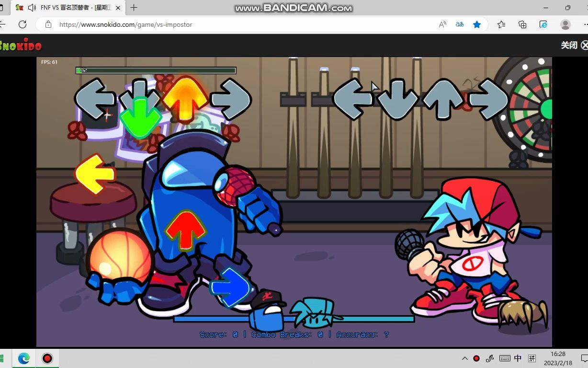The height and width of the screenshot is (368, 588).
Task: Click the glowing basketball in impostor's hand
Action: pyautogui.click(x=120, y=256)
